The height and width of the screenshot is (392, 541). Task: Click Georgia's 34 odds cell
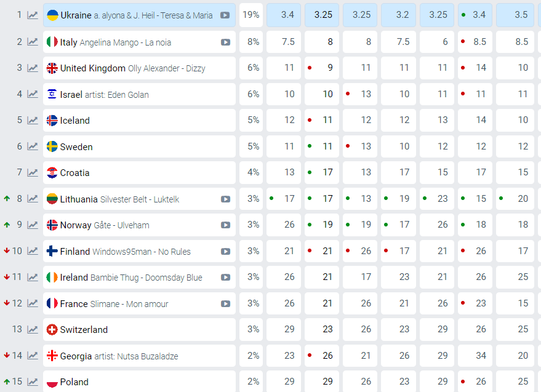(x=475, y=355)
